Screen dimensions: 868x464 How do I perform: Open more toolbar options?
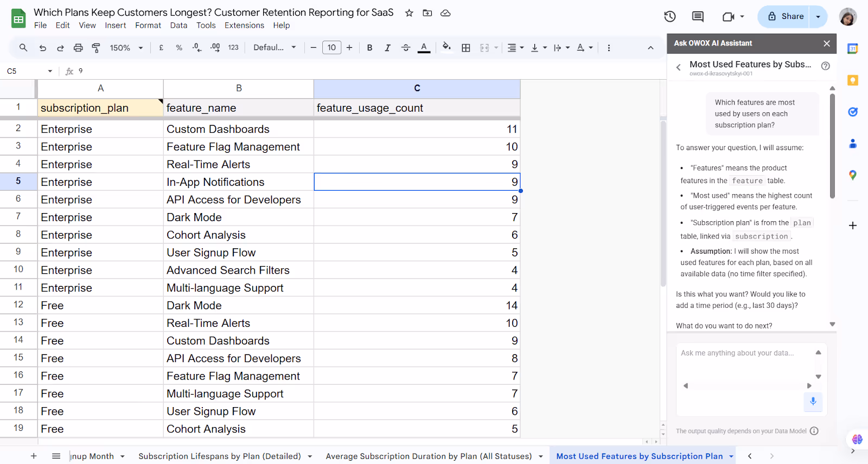pos(609,48)
